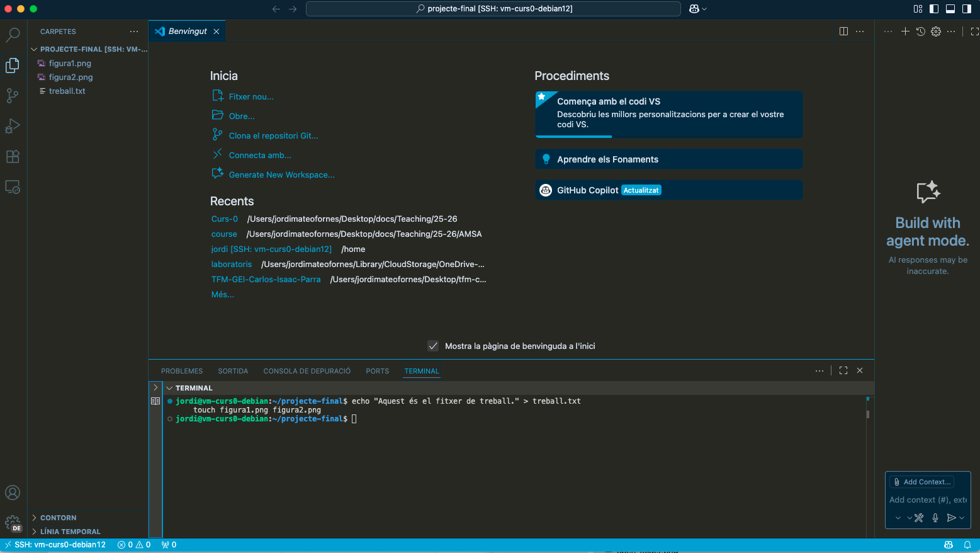Open the Copilot title bar dropdown arrow
980x553 pixels.
(704, 9)
